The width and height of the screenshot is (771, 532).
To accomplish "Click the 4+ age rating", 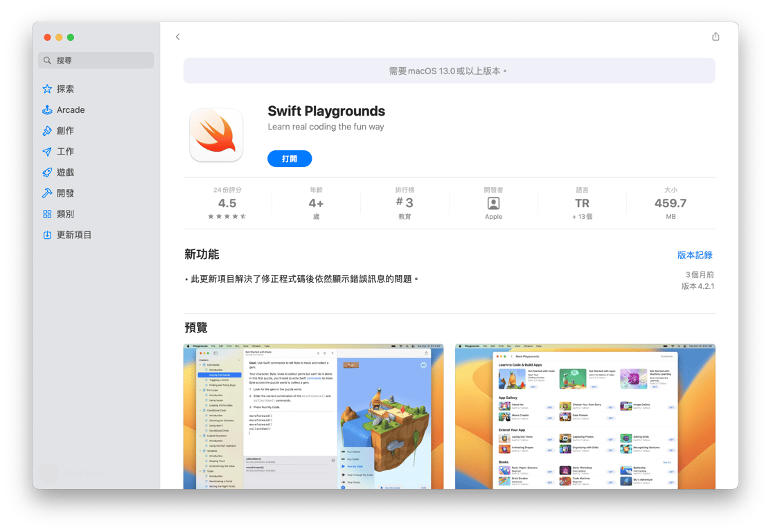I will coord(316,203).
